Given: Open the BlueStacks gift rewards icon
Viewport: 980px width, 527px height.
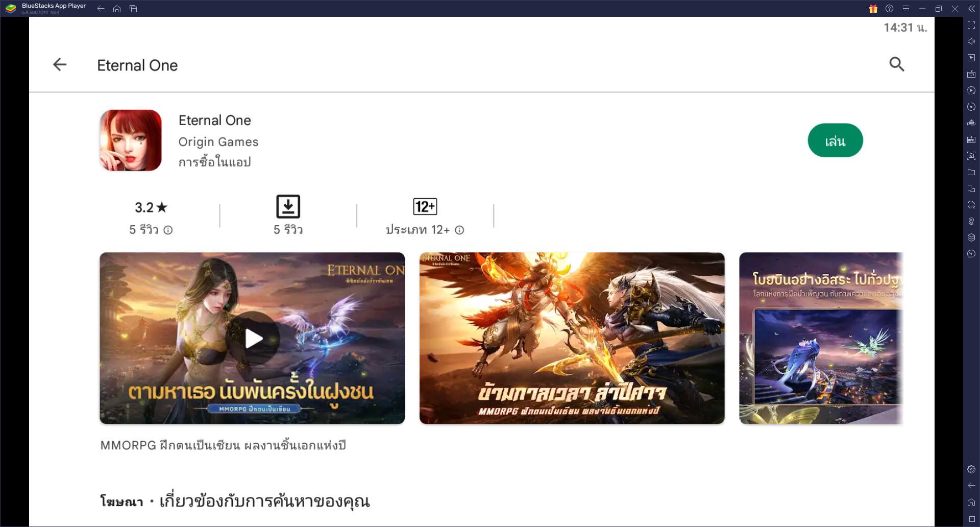Looking at the screenshot, I should pos(873,9).
